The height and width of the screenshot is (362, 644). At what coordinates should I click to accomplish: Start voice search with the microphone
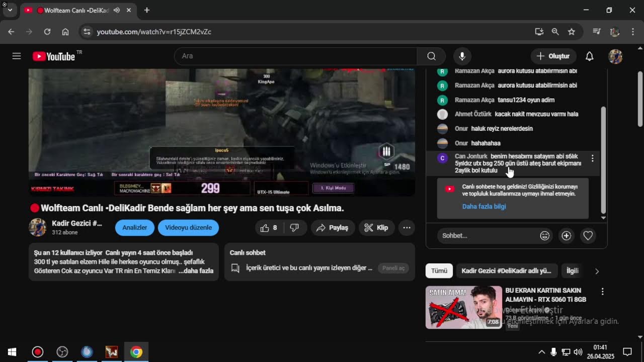[462, 56]
